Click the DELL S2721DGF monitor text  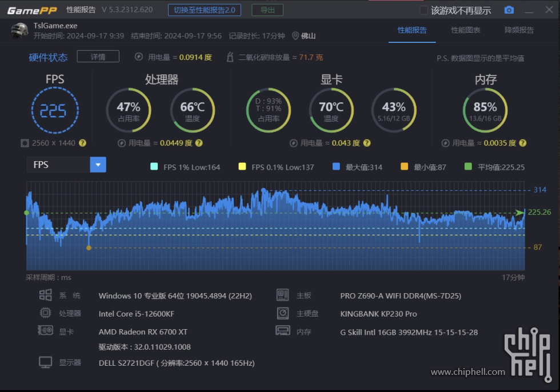coord(177,363)
